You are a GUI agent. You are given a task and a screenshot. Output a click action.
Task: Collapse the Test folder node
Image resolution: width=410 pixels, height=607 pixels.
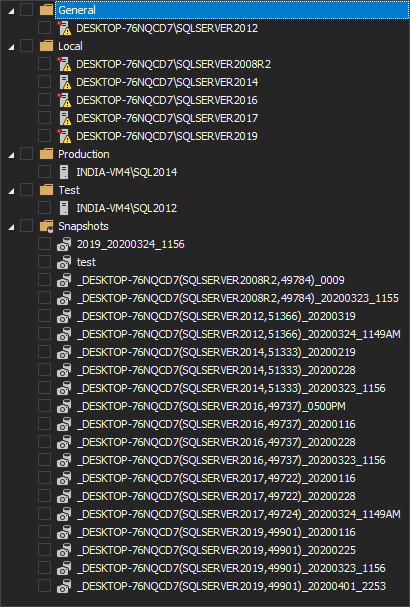[x=11, y=191]
